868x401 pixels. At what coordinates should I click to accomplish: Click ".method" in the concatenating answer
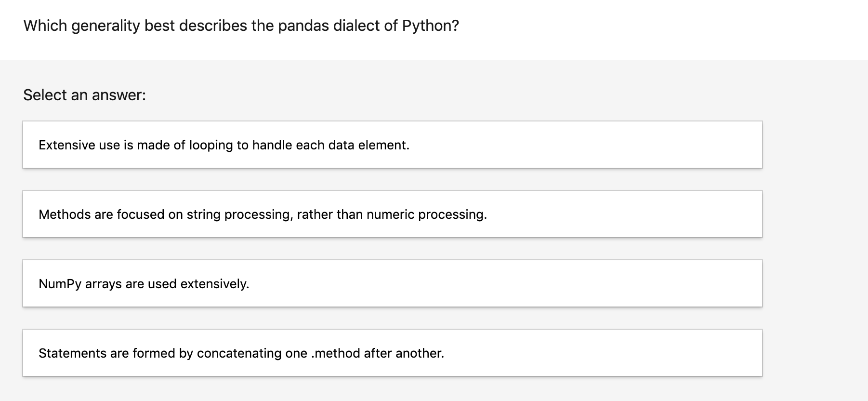point(336,353)
